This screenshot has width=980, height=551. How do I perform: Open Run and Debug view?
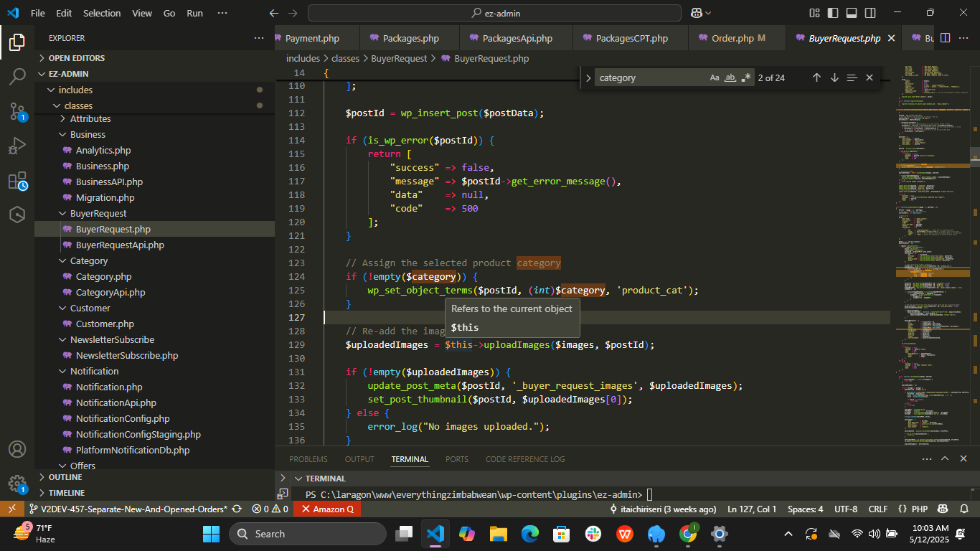click(x=17, y=146)
